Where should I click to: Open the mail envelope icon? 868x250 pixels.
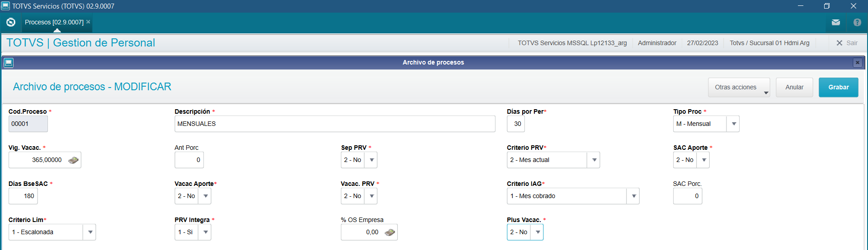[835, 22]
